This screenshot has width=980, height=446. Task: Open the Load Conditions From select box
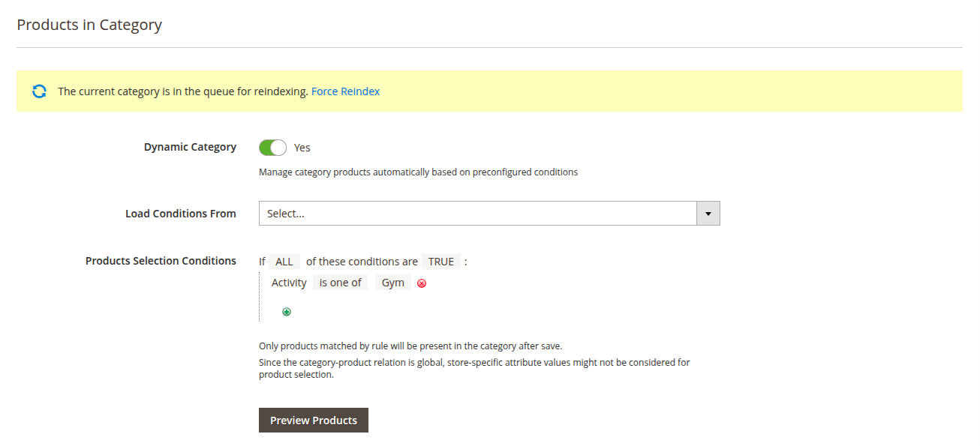pos(477,214)
